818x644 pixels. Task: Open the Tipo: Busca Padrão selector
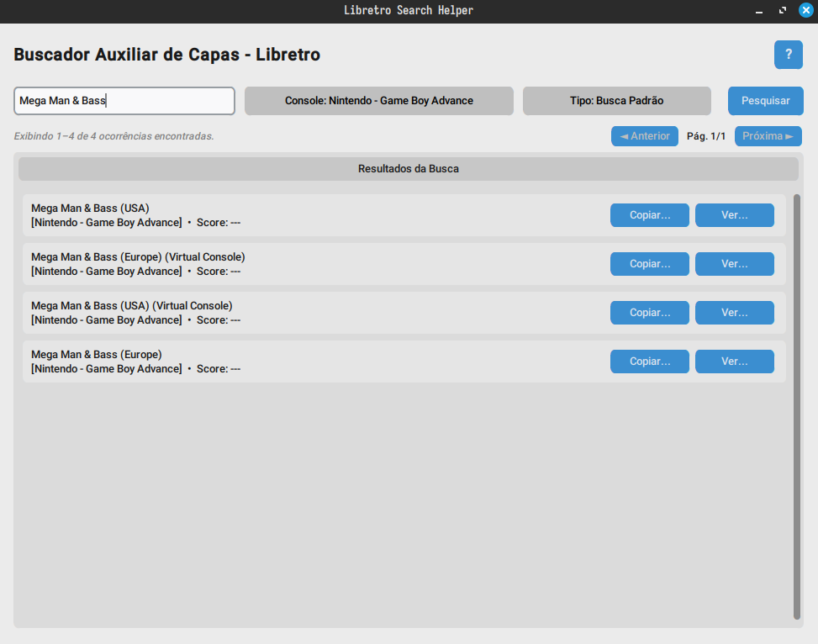pyautogui.click(x=616, y=101)
